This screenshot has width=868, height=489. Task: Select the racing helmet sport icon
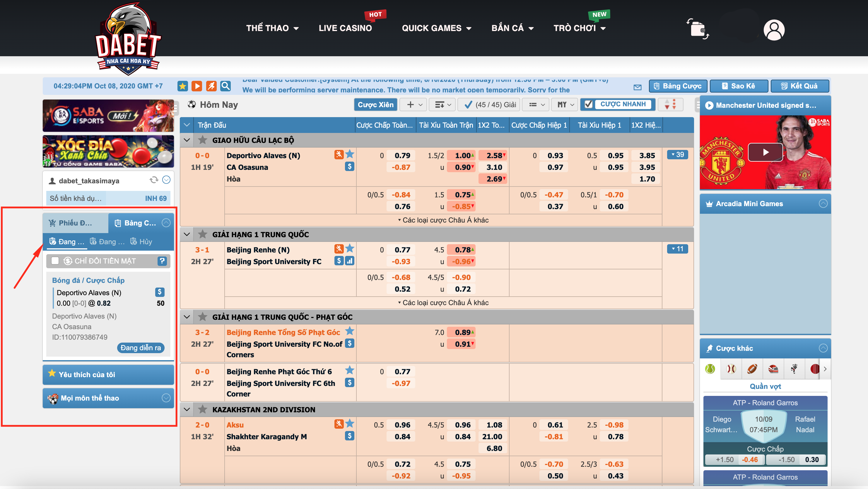coord(773,369)
